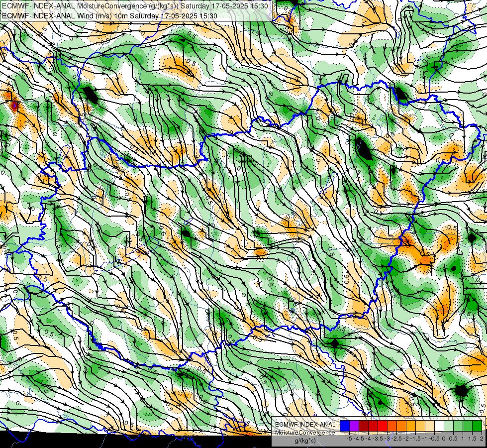Image resolution: width=487 pixels, height=448 pixels.
Task: Click the -4.5 tick label in the legend
Action: click(x=359, y=439)
